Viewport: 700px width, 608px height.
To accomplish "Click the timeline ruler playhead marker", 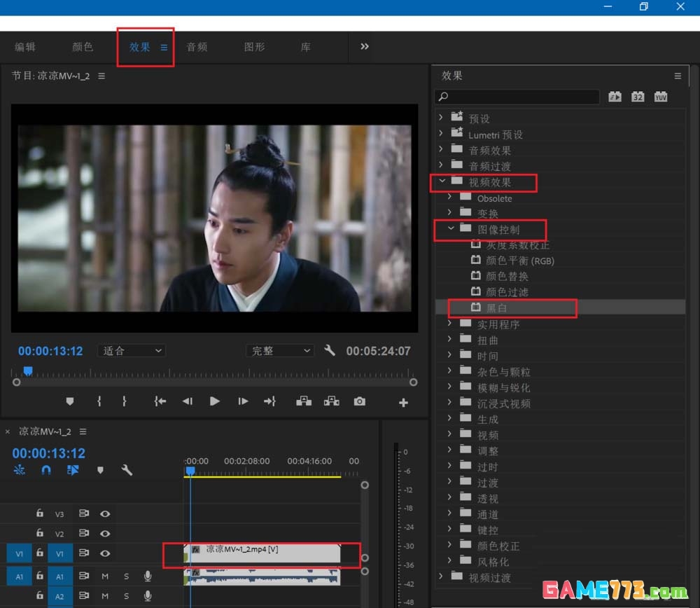I will coord(190,471).
